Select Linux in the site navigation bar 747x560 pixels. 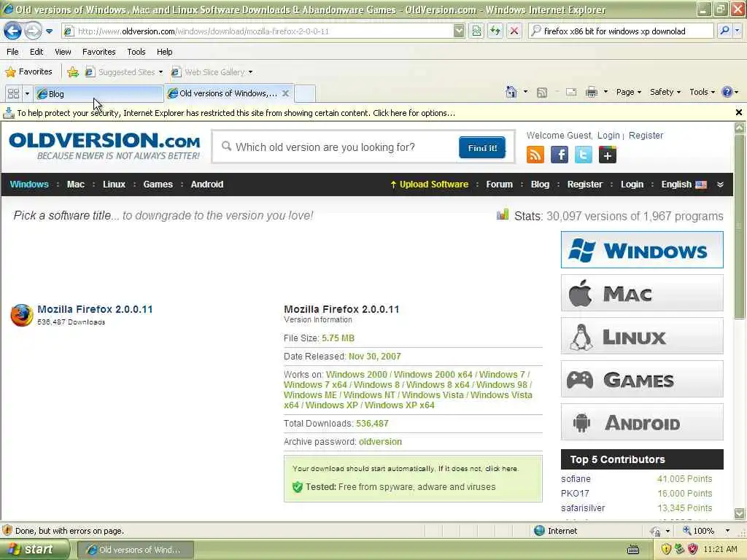click(x=114, y=184)
